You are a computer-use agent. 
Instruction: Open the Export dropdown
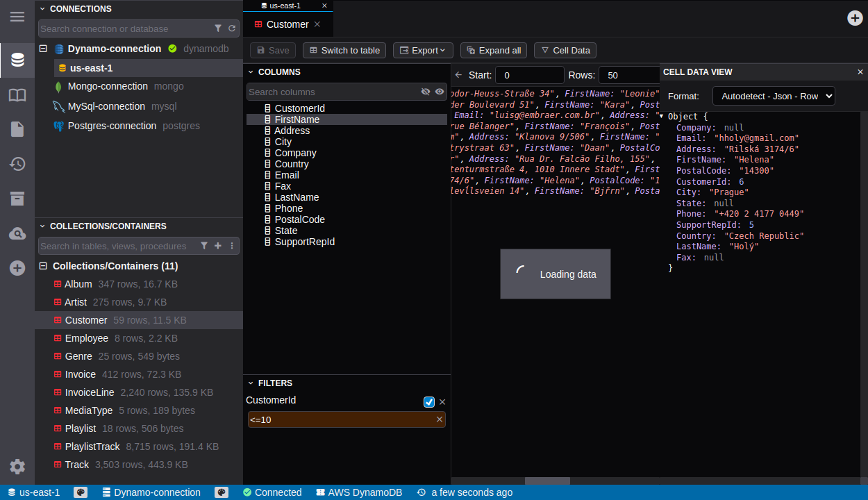(423, 50)
